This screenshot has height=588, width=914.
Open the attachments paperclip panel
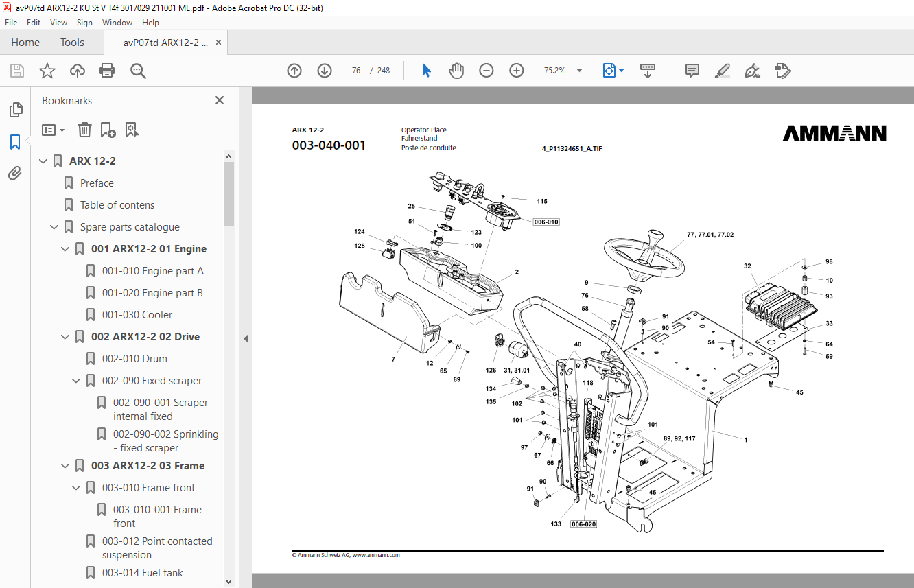pos(15,174)
